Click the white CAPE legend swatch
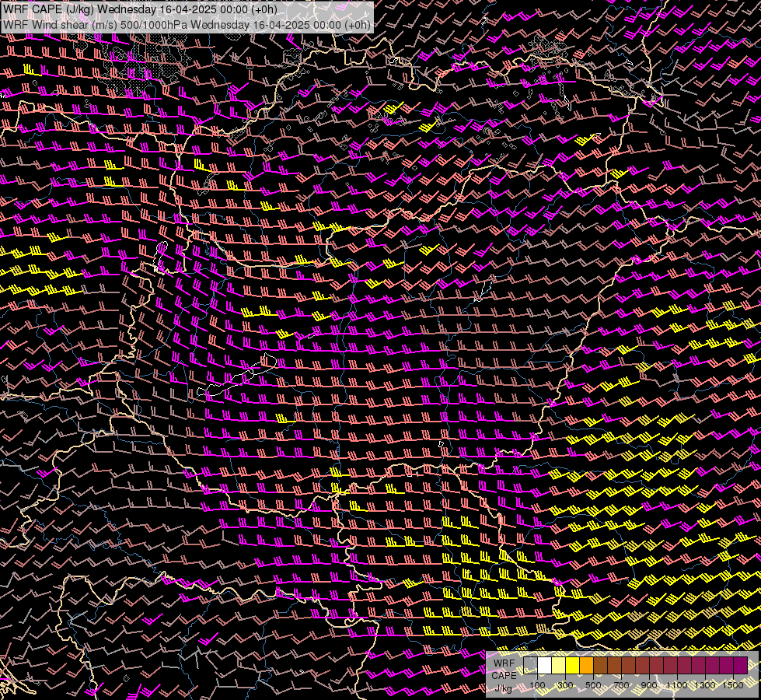Screen dimensions: 761x700 (x=545, y=666)
